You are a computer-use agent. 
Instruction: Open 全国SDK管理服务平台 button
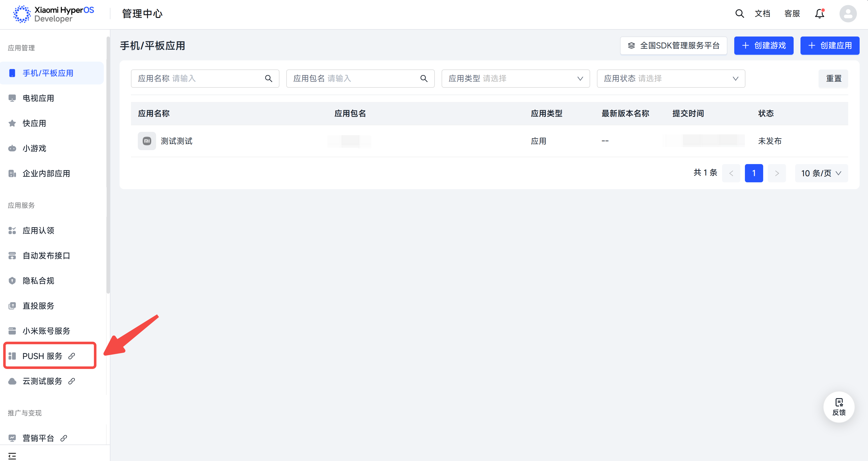tap(673, 45)
